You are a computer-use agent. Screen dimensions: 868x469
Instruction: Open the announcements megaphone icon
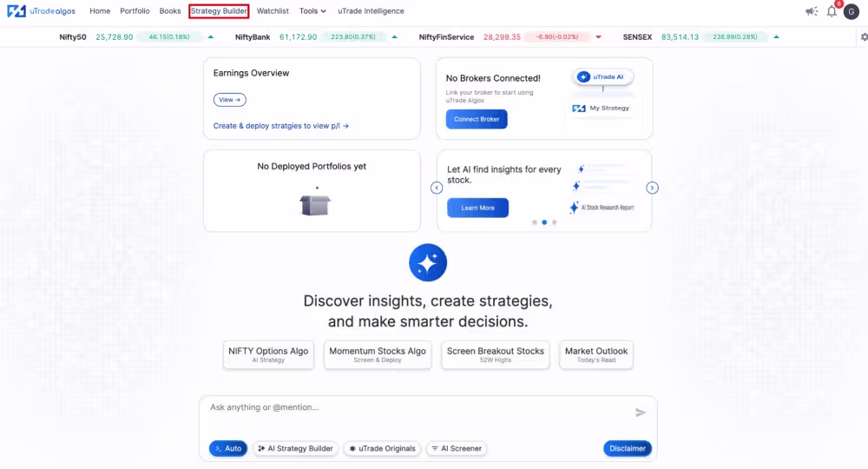click(812, 11)
